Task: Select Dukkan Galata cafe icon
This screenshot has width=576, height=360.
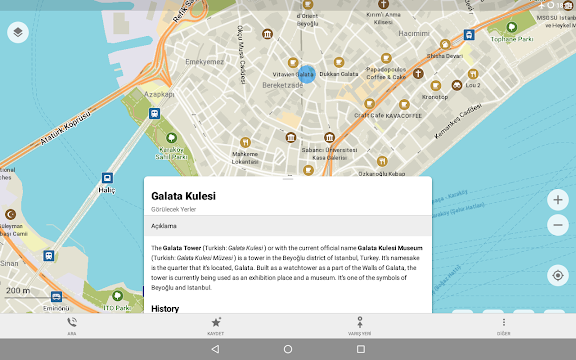Action: [339, 62]
